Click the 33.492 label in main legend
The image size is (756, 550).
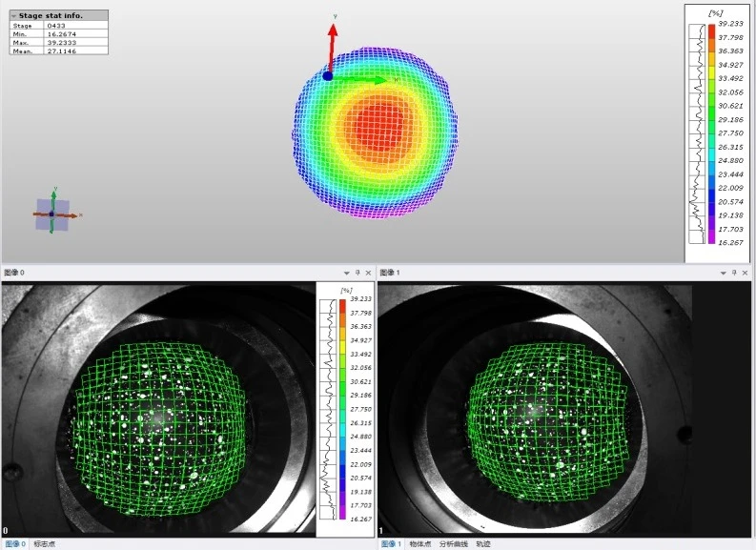(730, 78)
